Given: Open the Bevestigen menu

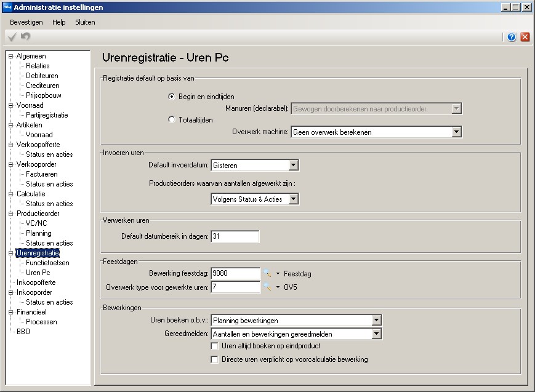Looking at the screenshot, I should [x=26, y=22].
